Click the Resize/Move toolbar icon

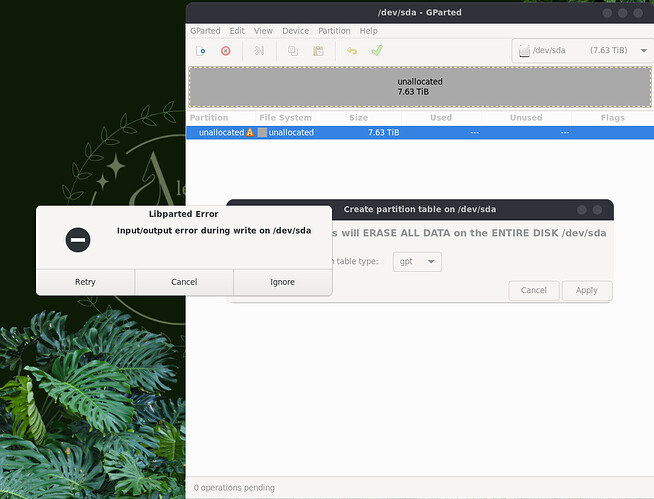(x=259, y=51)
